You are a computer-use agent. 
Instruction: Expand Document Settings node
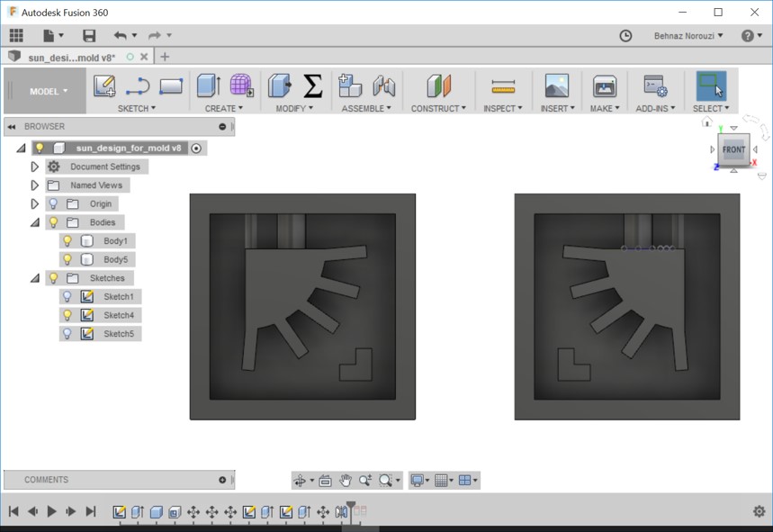(34, 167)
